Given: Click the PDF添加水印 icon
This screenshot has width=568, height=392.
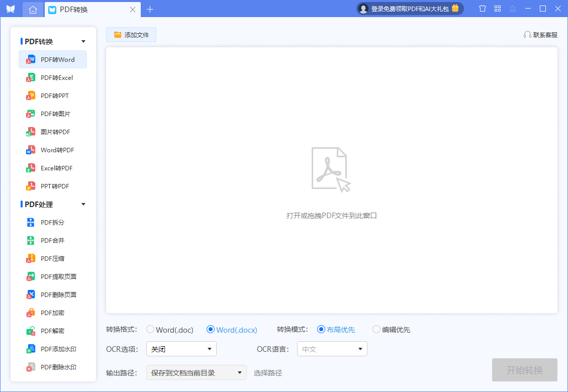Looking at the screenshot, I should [x=31, y=349].
